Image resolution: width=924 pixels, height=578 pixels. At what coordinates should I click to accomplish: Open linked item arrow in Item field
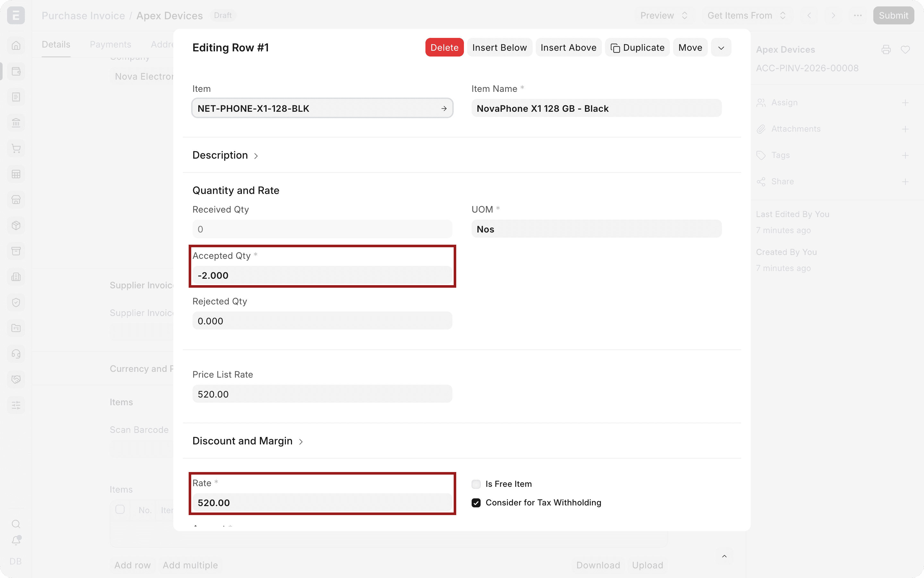pos(444,109)
